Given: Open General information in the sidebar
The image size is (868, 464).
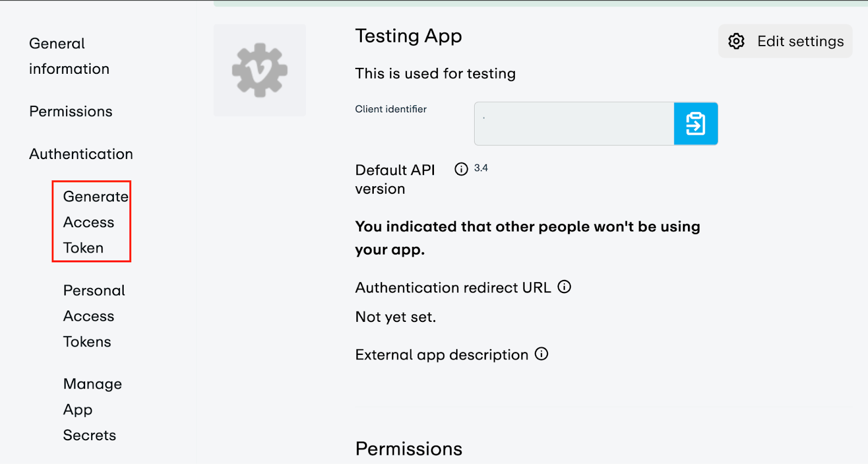Looking at the screenshot, I should (69, 56).
